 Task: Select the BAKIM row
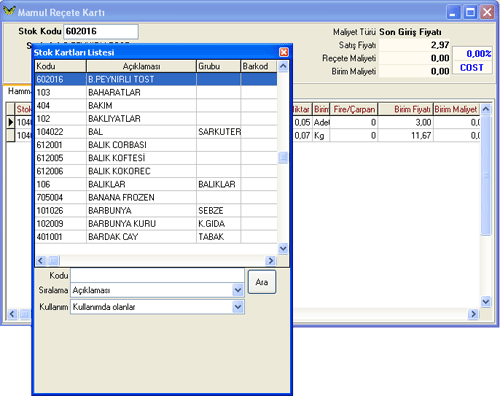pos(156,105)
